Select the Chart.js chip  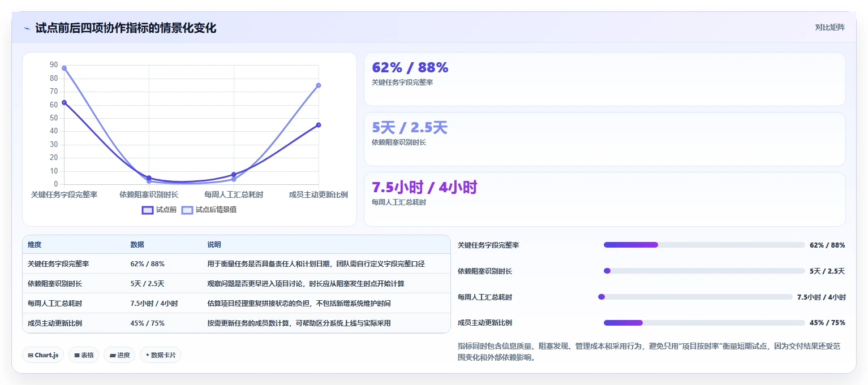coord(43,355)
